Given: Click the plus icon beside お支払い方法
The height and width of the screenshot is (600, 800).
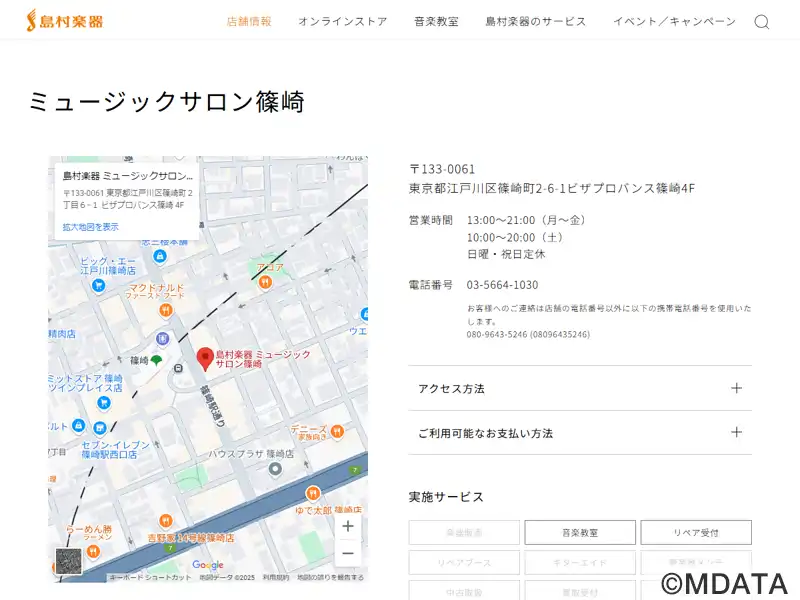Looking at the screenshot, I should 736,433.
